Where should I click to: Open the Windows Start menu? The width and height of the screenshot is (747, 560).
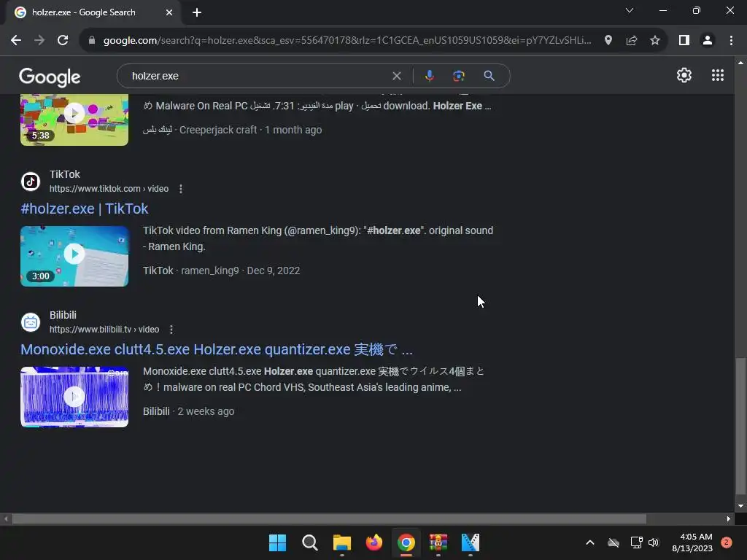tap(277, 542)
